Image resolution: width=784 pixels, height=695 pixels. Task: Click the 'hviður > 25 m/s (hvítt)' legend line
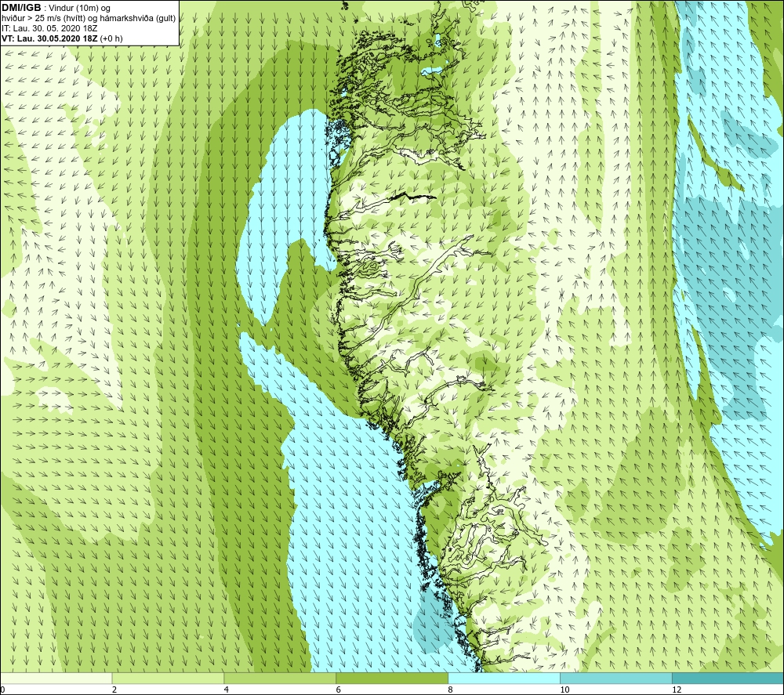[89, 19]
